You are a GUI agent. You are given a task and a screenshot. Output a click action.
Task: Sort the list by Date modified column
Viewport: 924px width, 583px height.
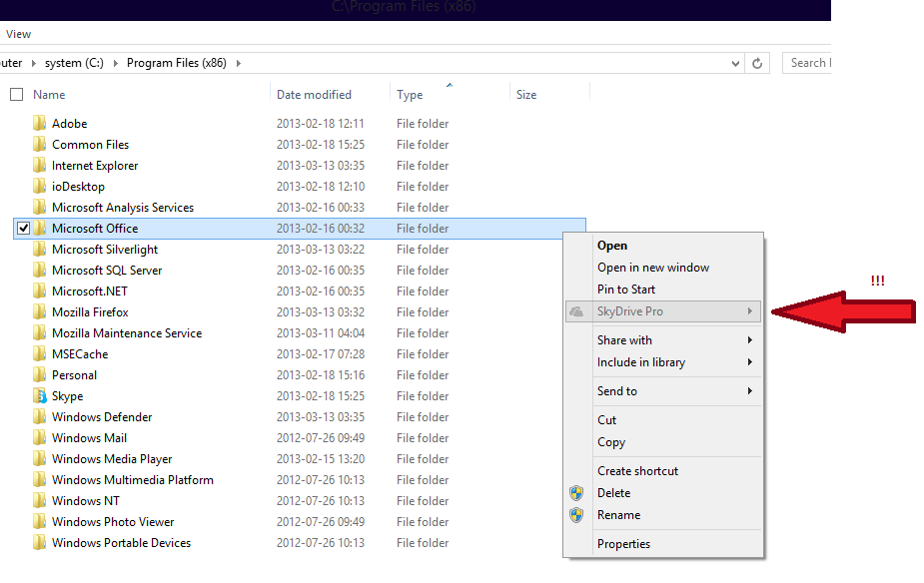coord(314,95)
